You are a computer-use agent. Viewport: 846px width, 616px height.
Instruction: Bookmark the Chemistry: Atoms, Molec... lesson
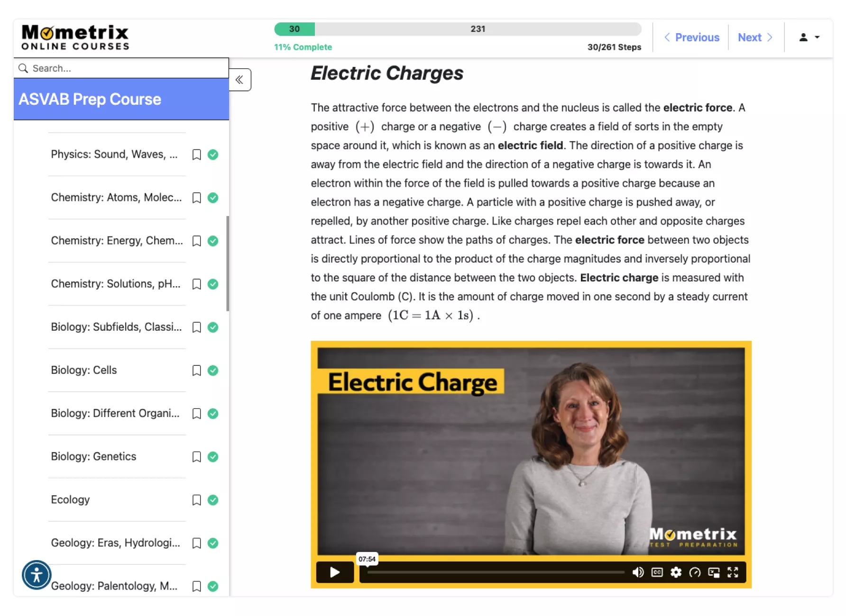(x=196, y=198)
